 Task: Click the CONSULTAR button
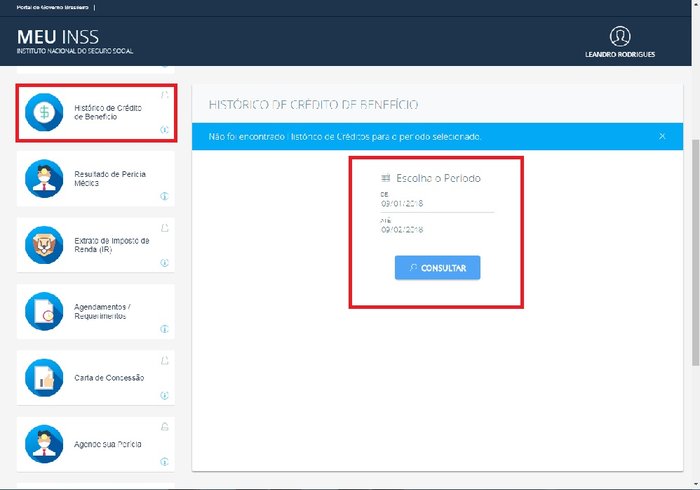[x=438, y=268]
